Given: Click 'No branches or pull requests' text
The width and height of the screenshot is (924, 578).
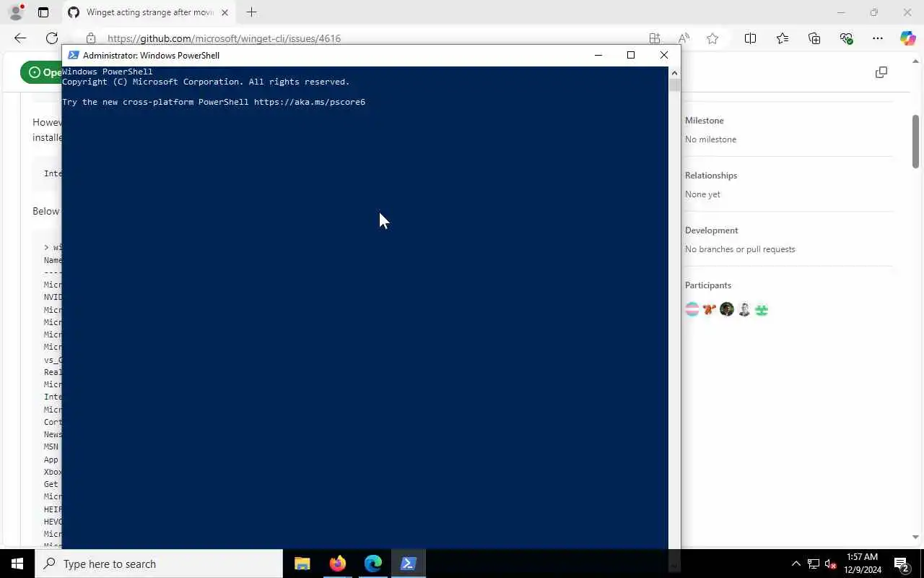Looking at the screenshot, I should pyautogui.click(x=740, y=249).
